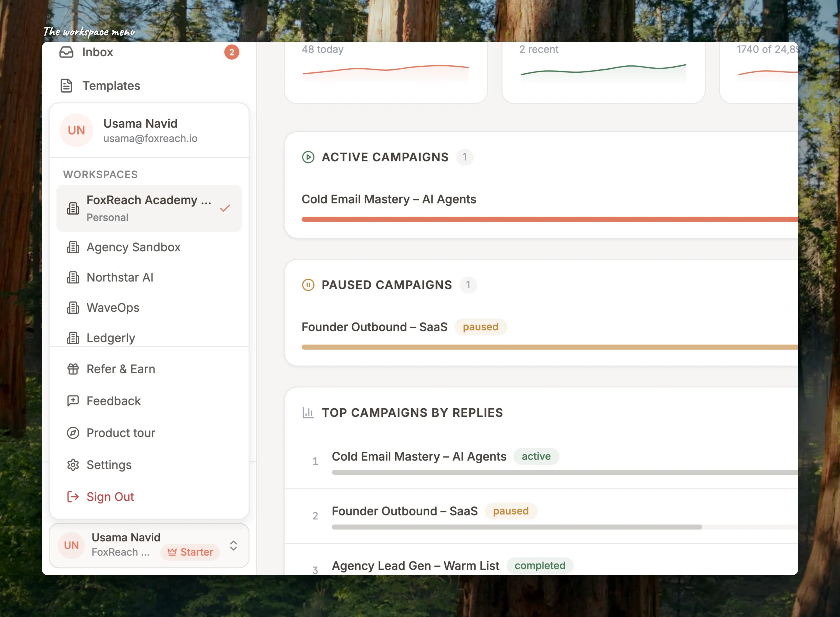840x617 pixels.
Task: Click the WaveOps building icon
Action: click(73, 308)
